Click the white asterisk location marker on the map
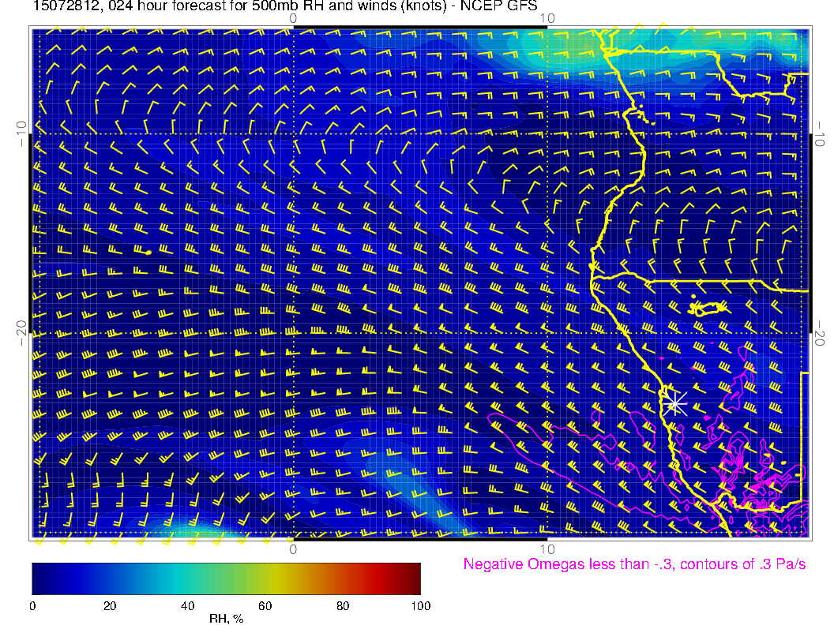This screenshot has height=644, width=834. (x=674, y=404)
